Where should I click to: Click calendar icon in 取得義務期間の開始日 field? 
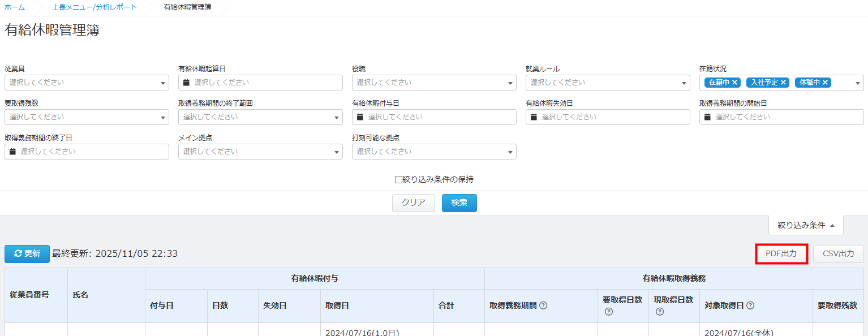(707, 117)
